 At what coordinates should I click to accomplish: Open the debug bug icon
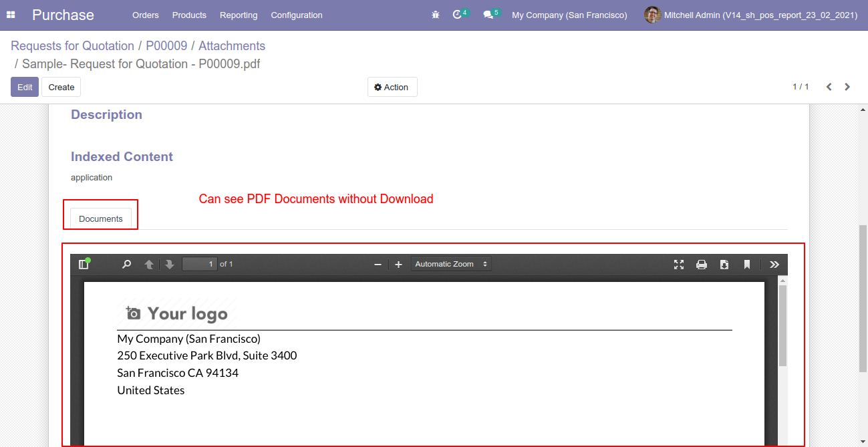click(x=436, y=15)
